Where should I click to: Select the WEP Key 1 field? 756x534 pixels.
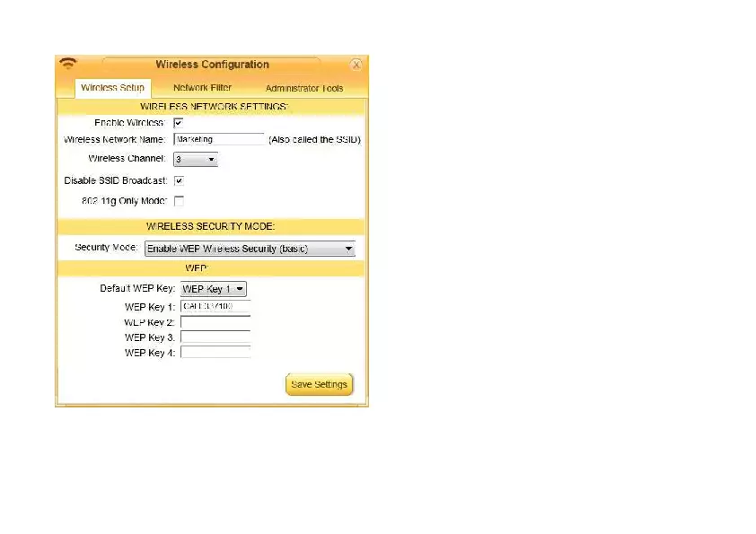pyautogui.click(x=215, y=307)
